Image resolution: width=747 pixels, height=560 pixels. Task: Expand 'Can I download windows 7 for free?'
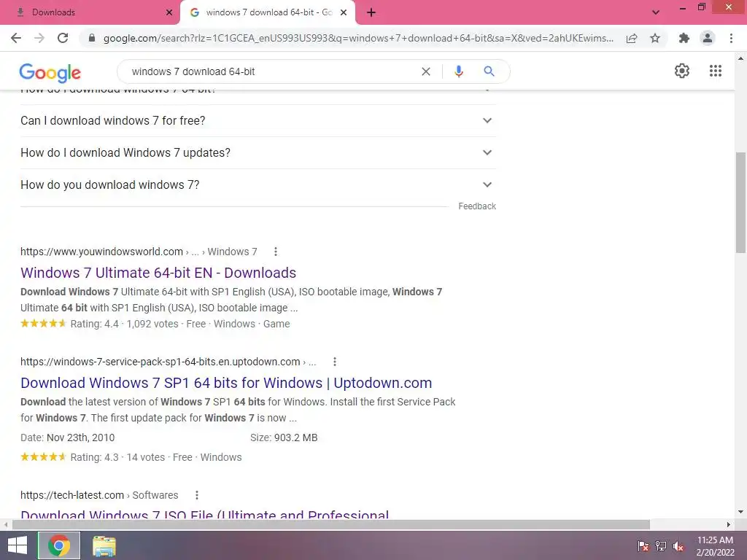click(x=258, y=120)
